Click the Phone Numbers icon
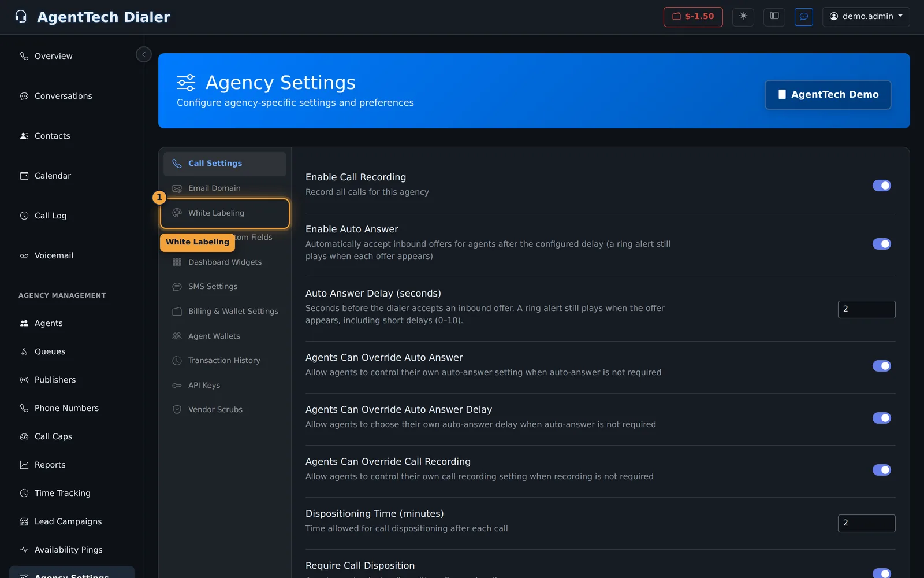Viewport: 924px width, 578px height. 24,408
